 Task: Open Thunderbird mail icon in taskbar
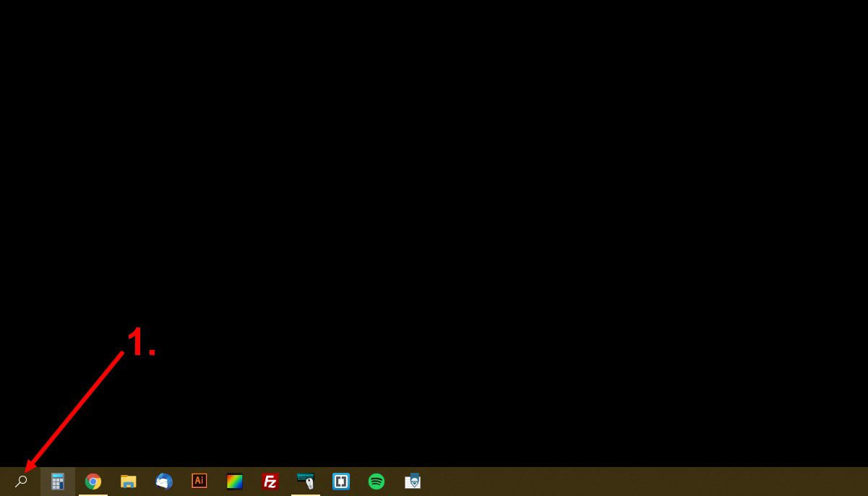(164, 482)
